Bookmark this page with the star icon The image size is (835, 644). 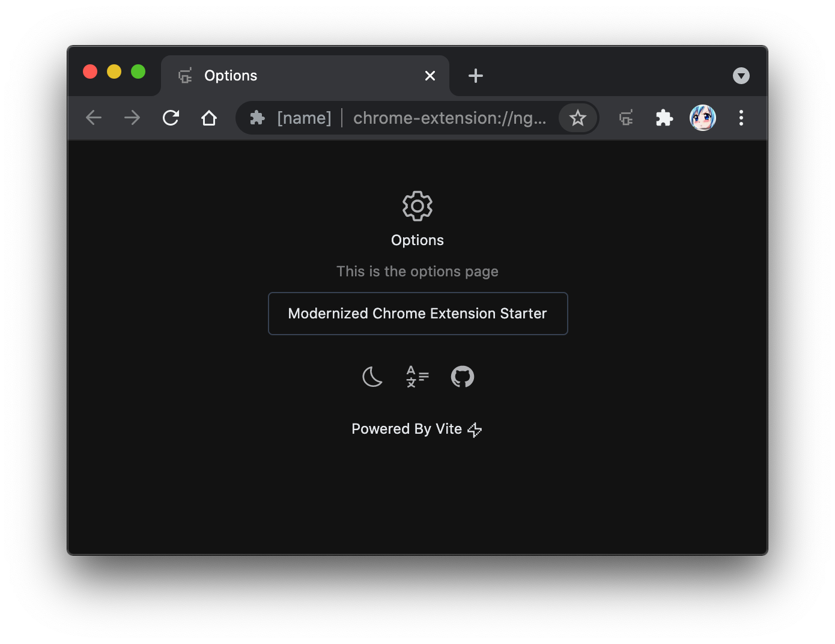[578, 118]
